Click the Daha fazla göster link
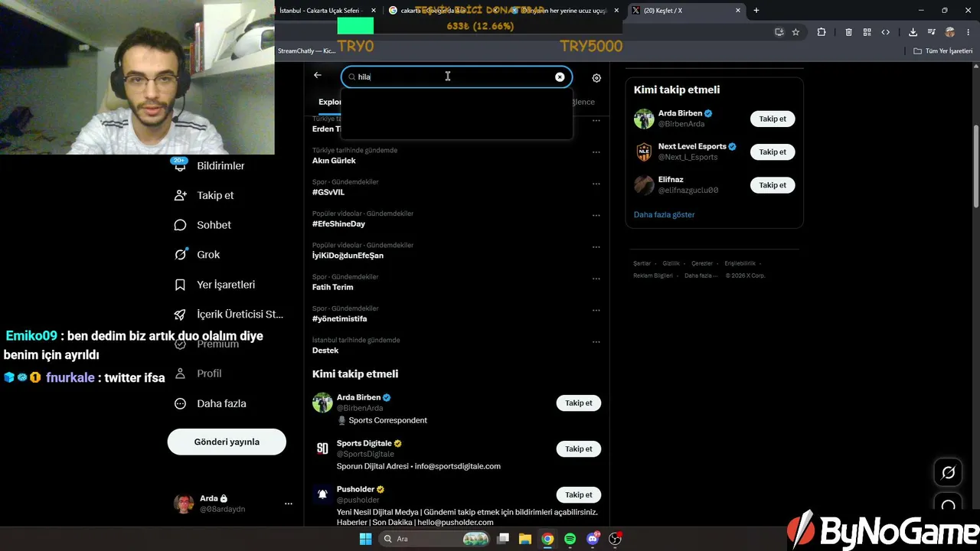Image resolution: width=980 pixels, height=551 pixels. [x=664, y=215]
